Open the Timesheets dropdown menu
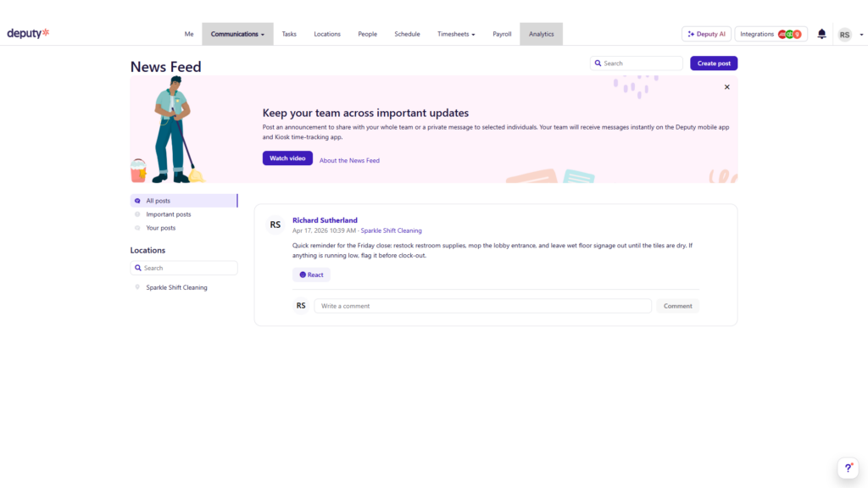 point(456,34)
